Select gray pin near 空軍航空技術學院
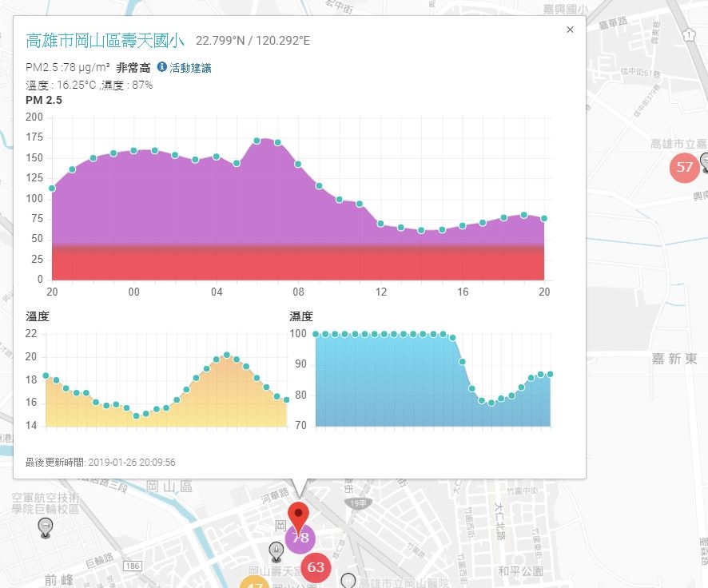This screenshot has height=588, width=708. [46, 528]
